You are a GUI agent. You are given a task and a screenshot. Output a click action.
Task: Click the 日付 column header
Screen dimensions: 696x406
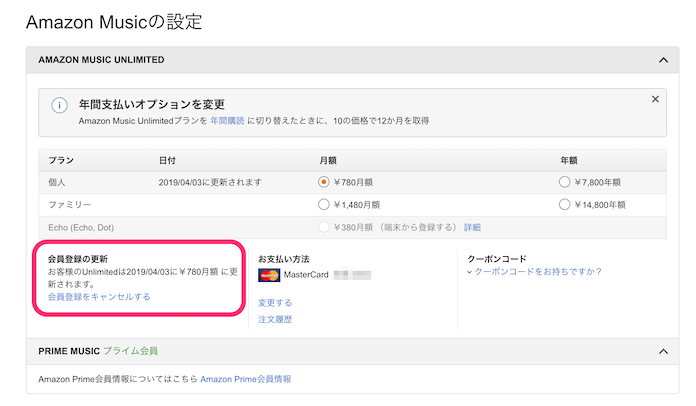click(167, 161)
